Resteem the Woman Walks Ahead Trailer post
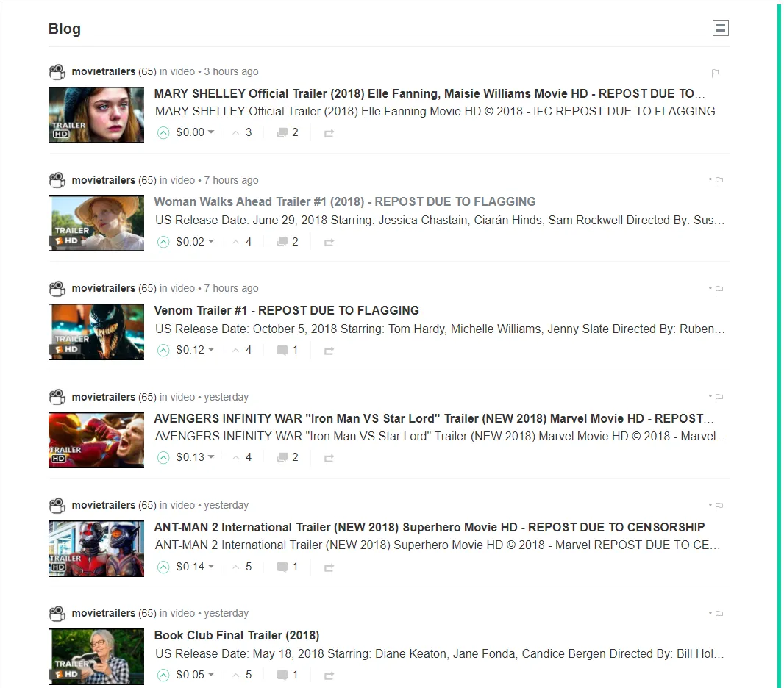Viewport: 784px width, 688px height. (329, 243)
